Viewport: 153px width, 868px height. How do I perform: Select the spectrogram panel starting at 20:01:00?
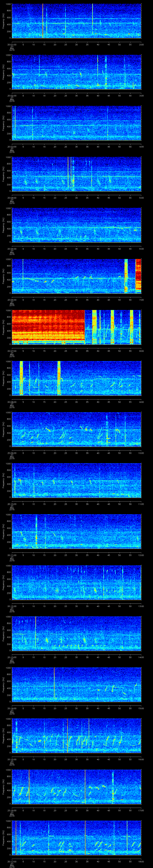pos(77,21)
